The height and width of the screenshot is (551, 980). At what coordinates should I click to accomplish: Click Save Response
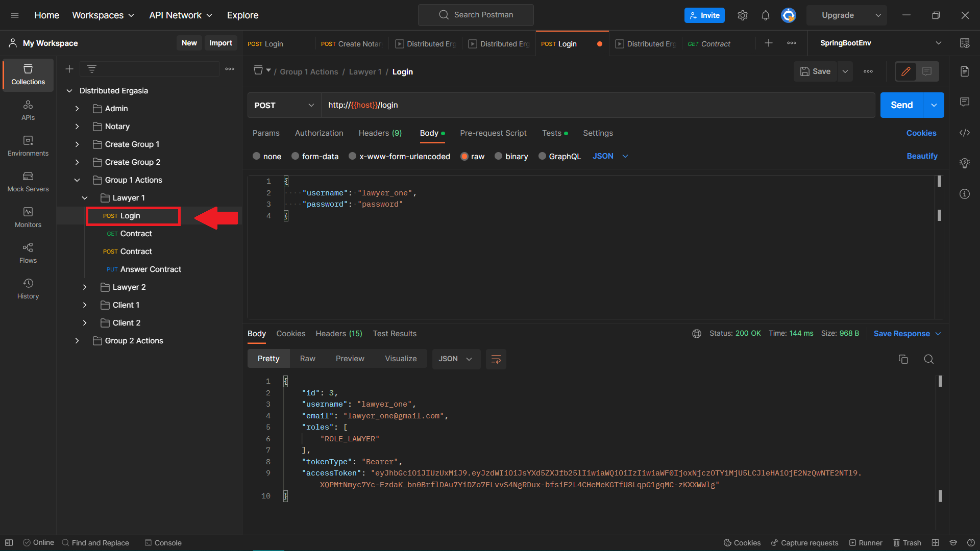[901, 334]
